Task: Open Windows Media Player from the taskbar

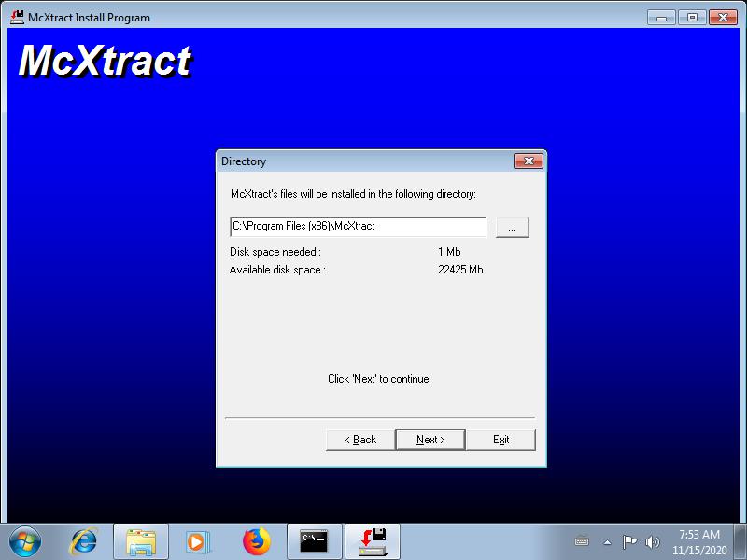Action: pyautogui.click(x=197, y=541)
